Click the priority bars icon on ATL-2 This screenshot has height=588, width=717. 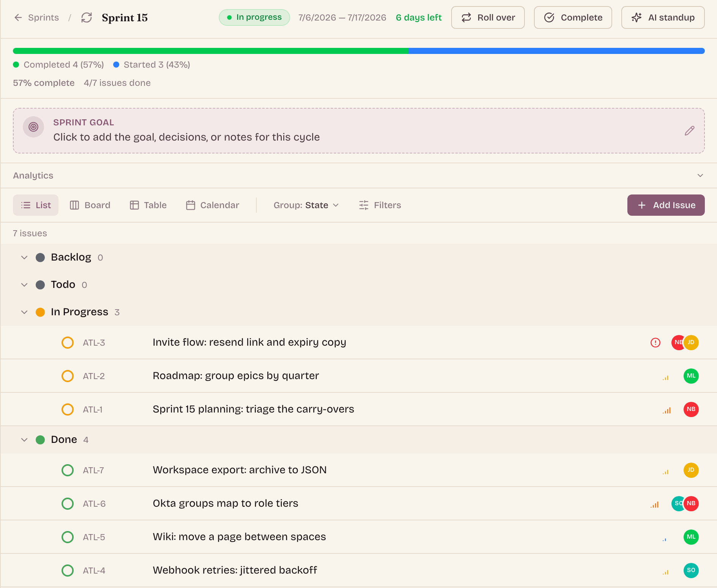[x=666, y=377]
